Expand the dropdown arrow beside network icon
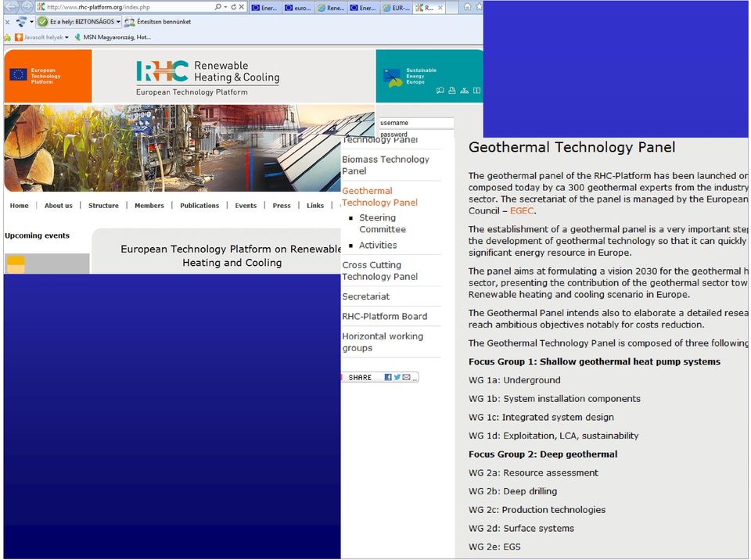 (31, 22)
